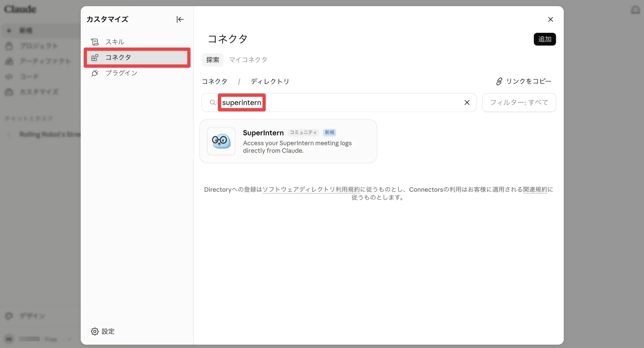This screenshot has height=348, width=644.
Task: Open the SuperIntern connector card
Action: point(288,141)
